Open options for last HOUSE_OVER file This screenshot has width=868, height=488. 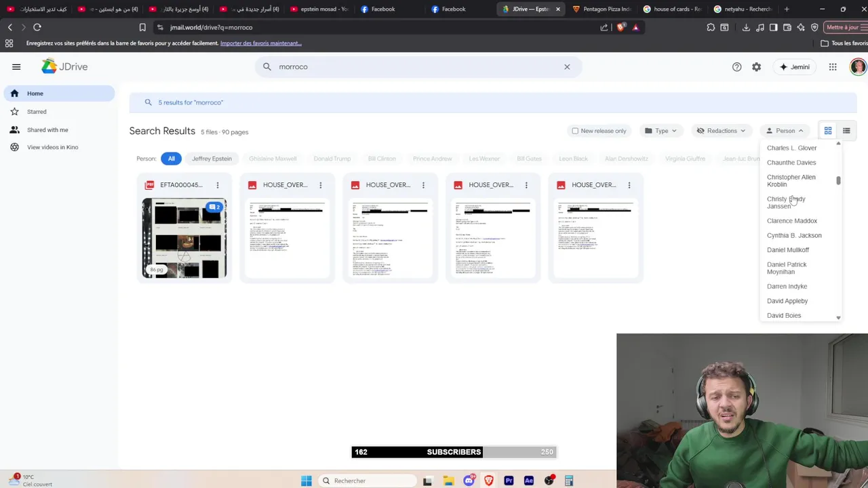pyautogui.click(x=629, y=185)
